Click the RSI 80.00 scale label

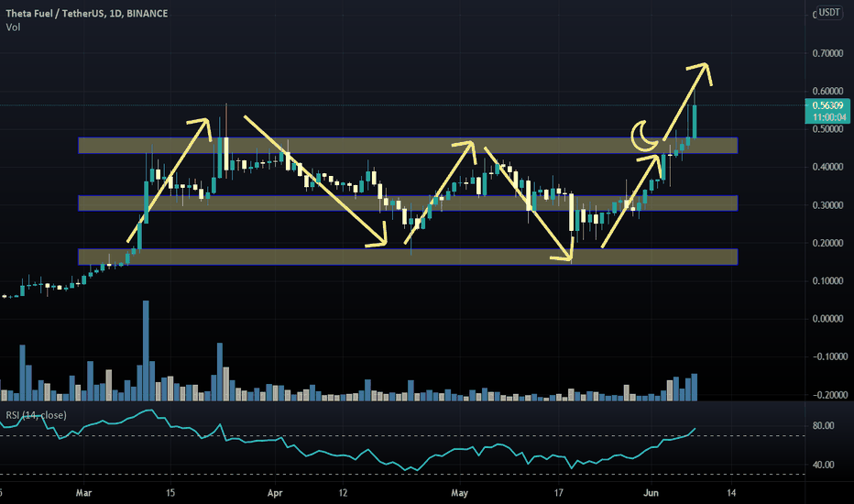click(823, 425)
